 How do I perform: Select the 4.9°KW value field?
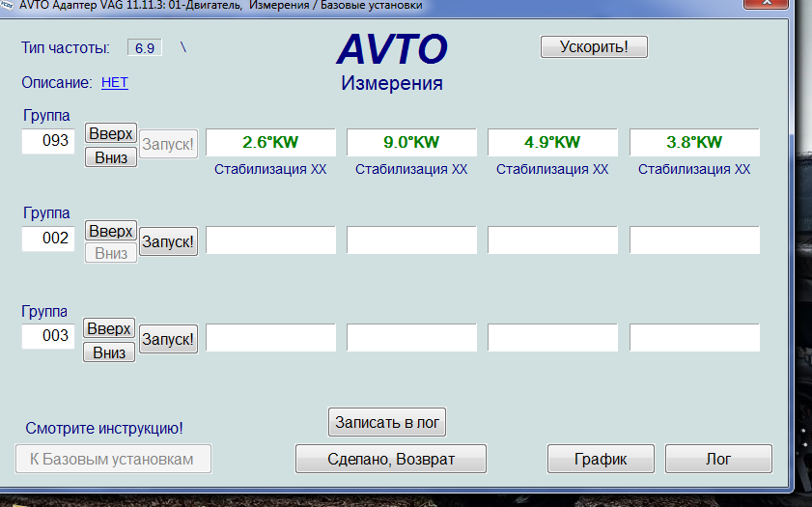pos(552,142)
